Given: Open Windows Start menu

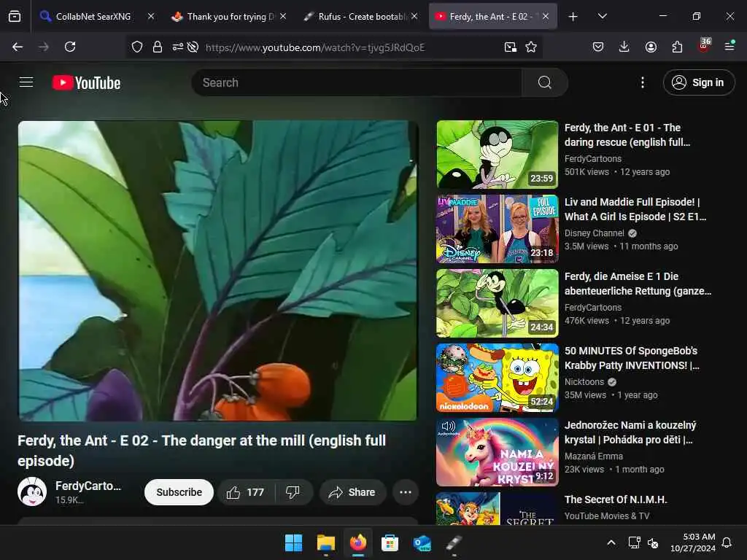Looking at the screenshot, I should point(293,542).
